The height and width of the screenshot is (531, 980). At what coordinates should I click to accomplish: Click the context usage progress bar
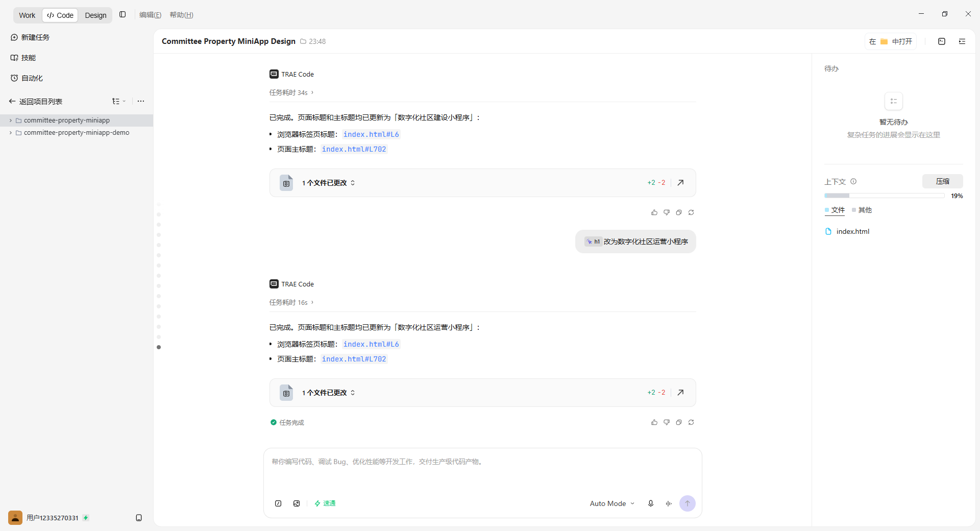(x=884, y=196)
